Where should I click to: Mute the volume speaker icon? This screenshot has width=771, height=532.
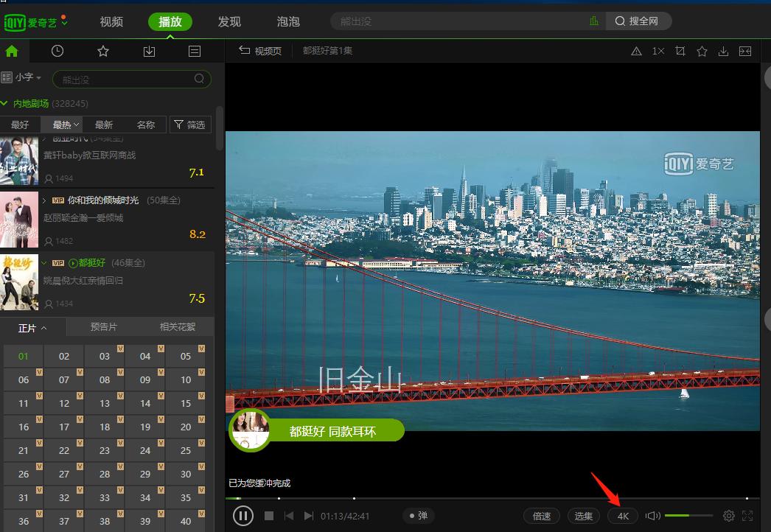[x=653, y=516]
